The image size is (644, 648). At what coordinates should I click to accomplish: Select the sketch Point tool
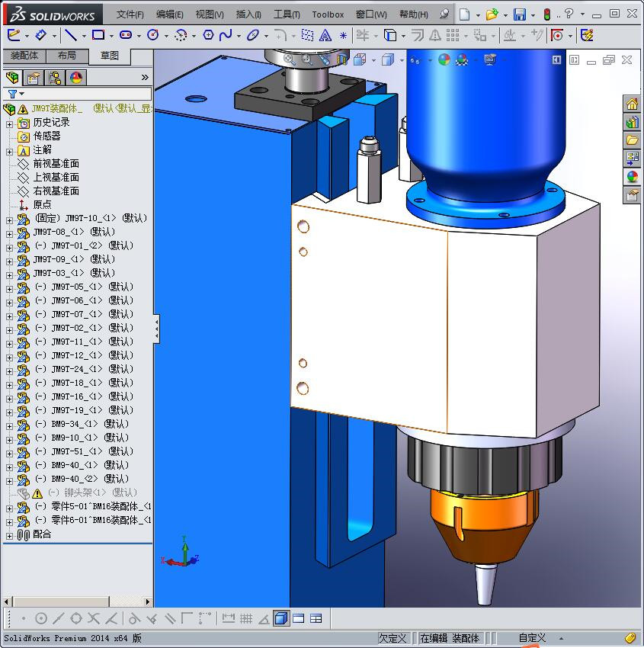pyautogui.click(x=343, y=36)
